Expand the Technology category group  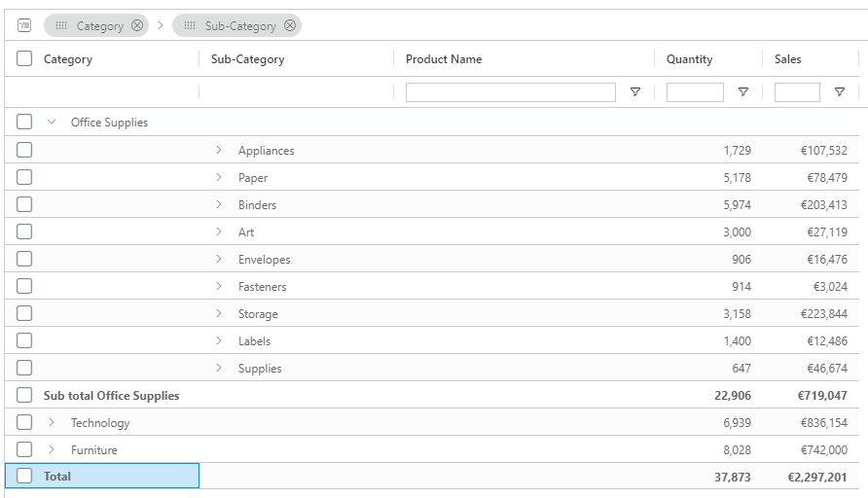tap(52, 422)
